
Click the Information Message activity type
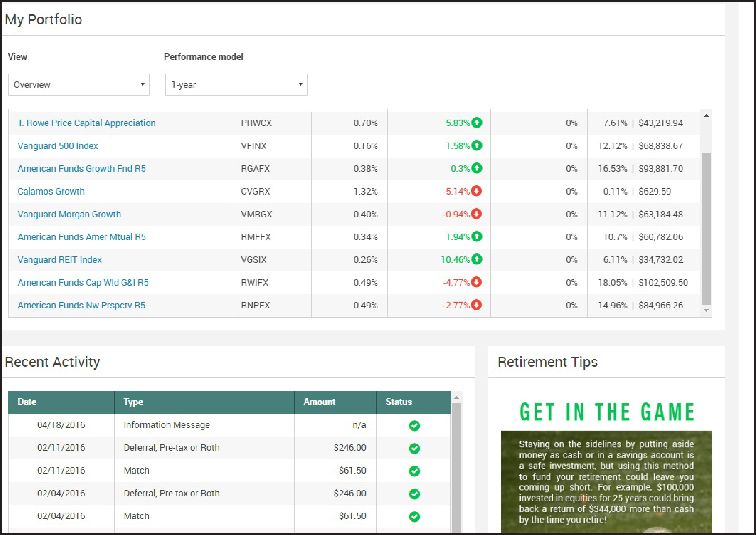[167, 425]
